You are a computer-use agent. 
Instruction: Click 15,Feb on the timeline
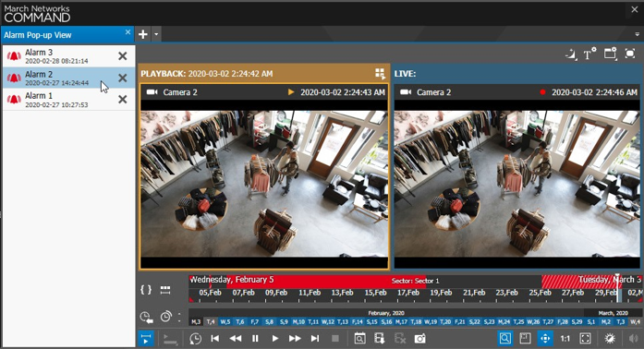click(375, 293)
